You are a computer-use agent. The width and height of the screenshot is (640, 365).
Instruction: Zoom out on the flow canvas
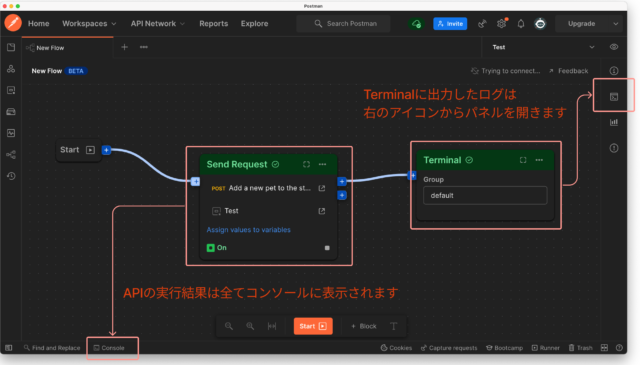pos(229,326)
